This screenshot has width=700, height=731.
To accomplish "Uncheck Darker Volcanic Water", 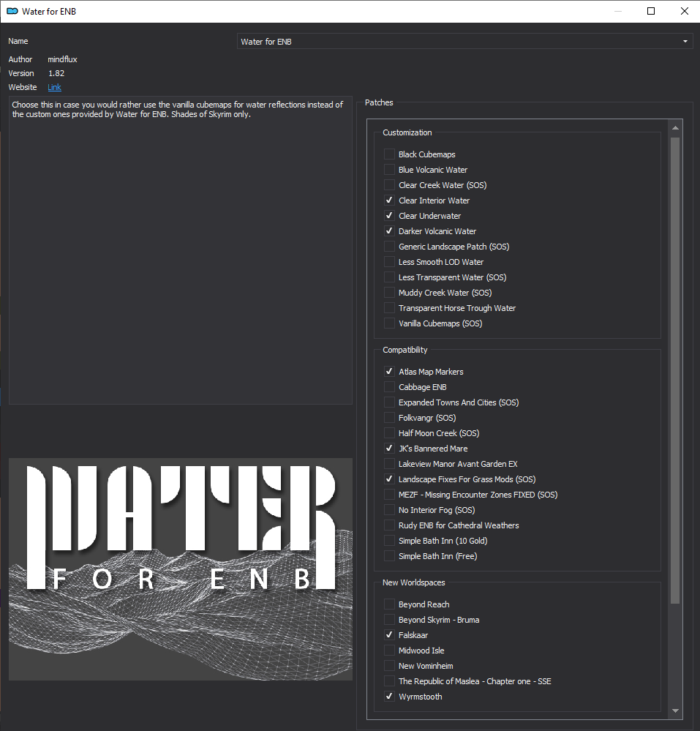I will tap(389, 231).
